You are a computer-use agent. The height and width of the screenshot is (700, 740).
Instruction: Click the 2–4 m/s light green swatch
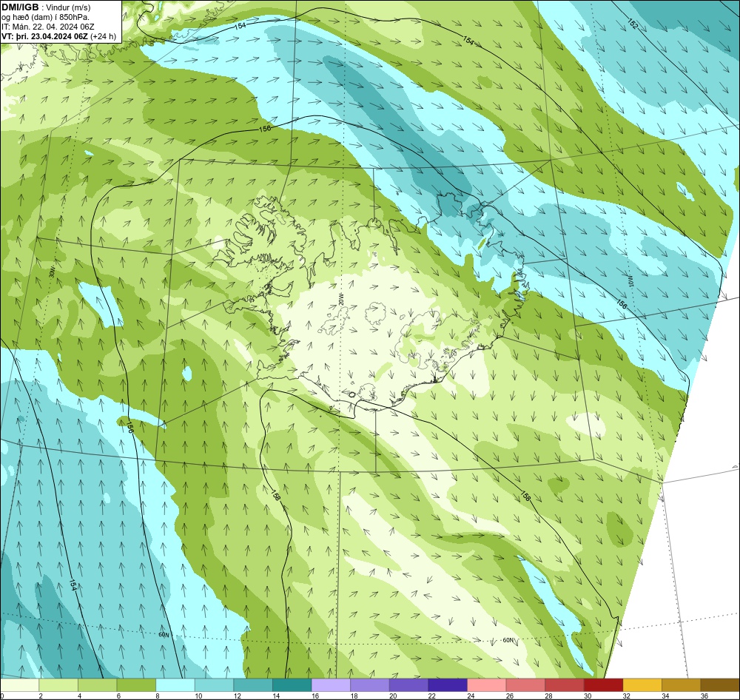coord(58,685)
